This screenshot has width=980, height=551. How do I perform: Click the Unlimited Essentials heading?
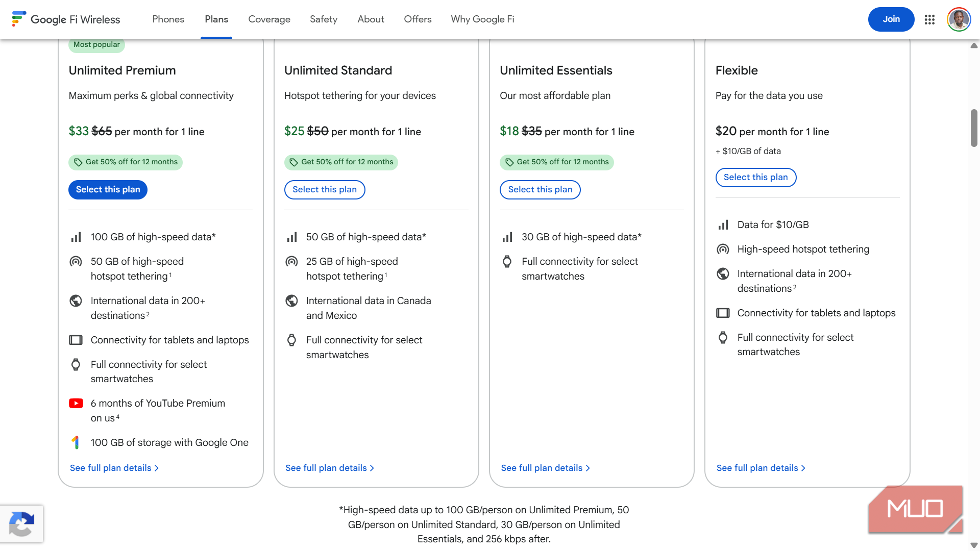(556, 70)
